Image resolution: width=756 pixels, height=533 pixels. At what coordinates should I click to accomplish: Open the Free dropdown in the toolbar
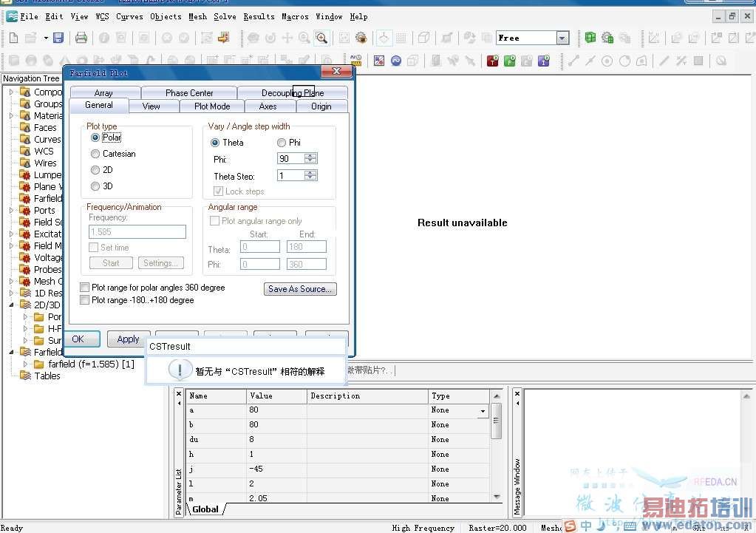tap(562, 38)
